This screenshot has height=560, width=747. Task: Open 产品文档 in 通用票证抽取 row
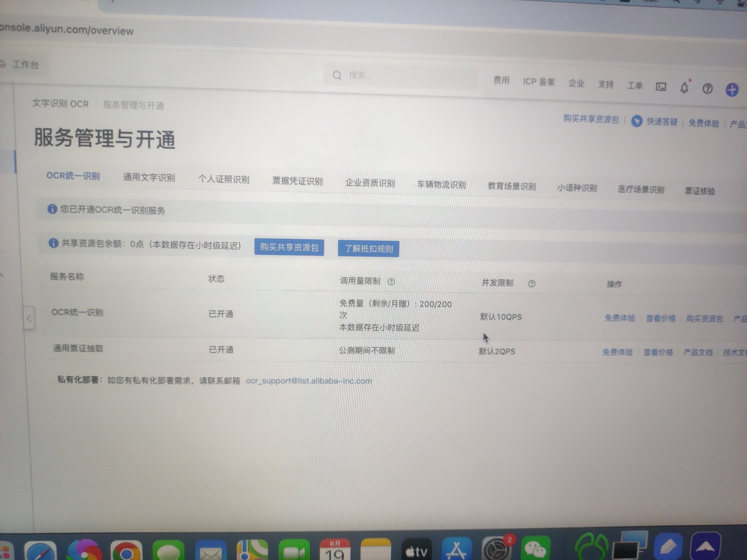(698, 352)
